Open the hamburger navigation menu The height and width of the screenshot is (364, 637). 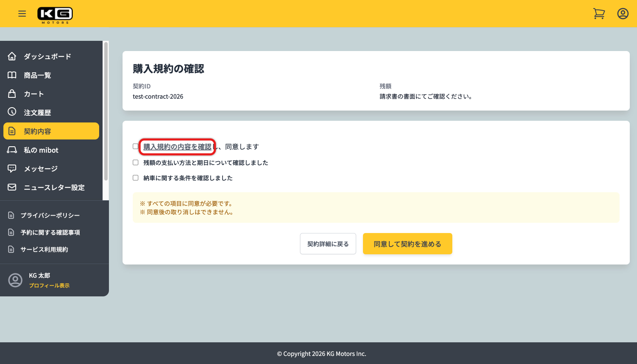(22, 13)
